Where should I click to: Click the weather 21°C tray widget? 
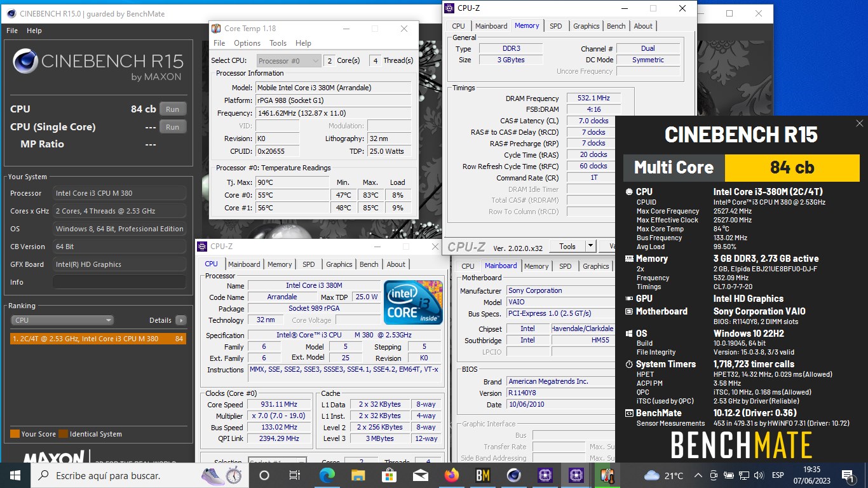coord(663,475)
